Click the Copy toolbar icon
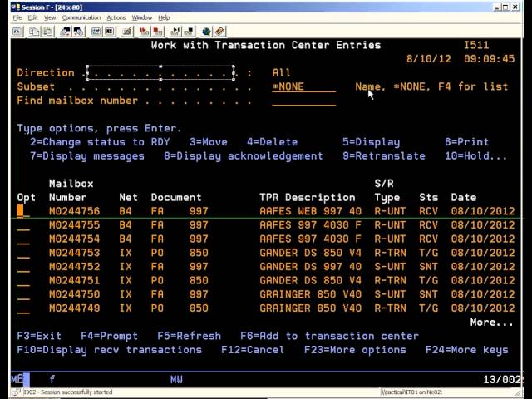 click(x=34, y=32)
